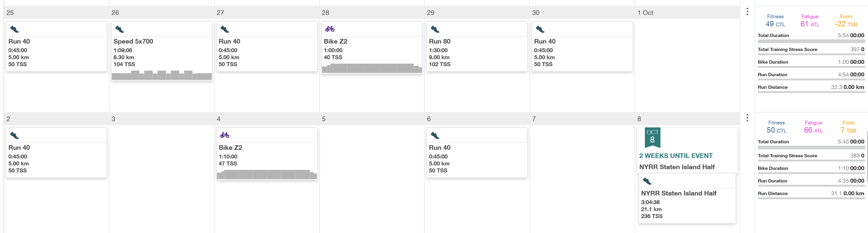
Task: Click the shoe icon on NYRR race workout
Action: (647, 181)
